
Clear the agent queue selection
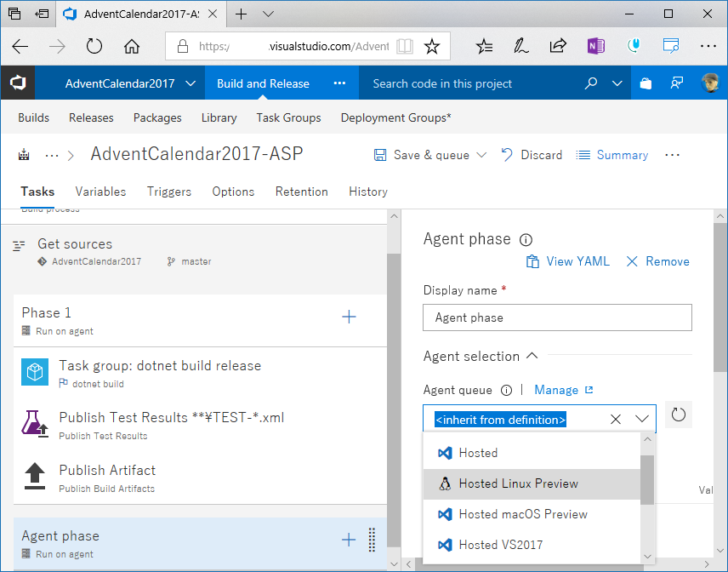click(615, 419)
